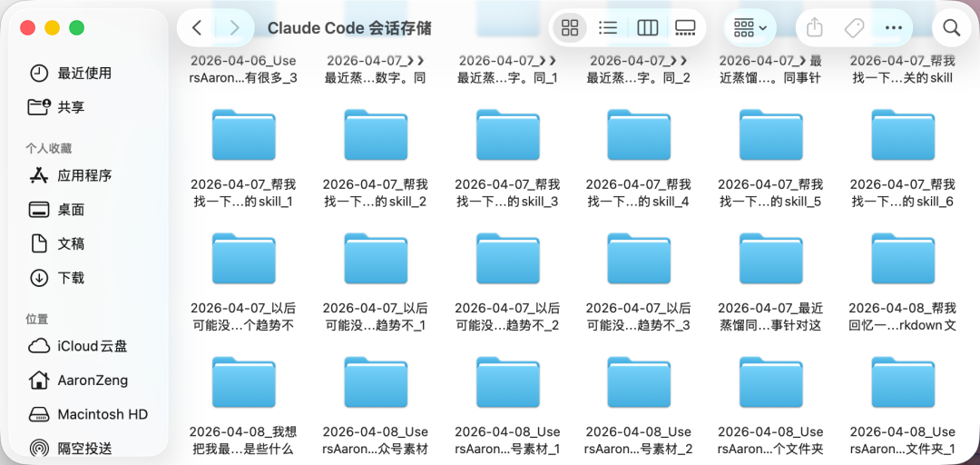Select Macintosh HD in sidebar
The width and height of the screenshot is (980, 465).
[102, 414]
